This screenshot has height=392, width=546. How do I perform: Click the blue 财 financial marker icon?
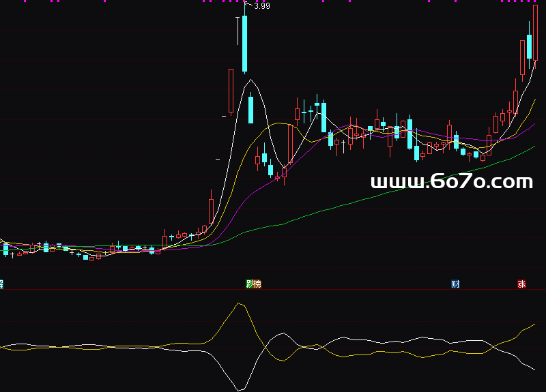click(x=455, y=284)
